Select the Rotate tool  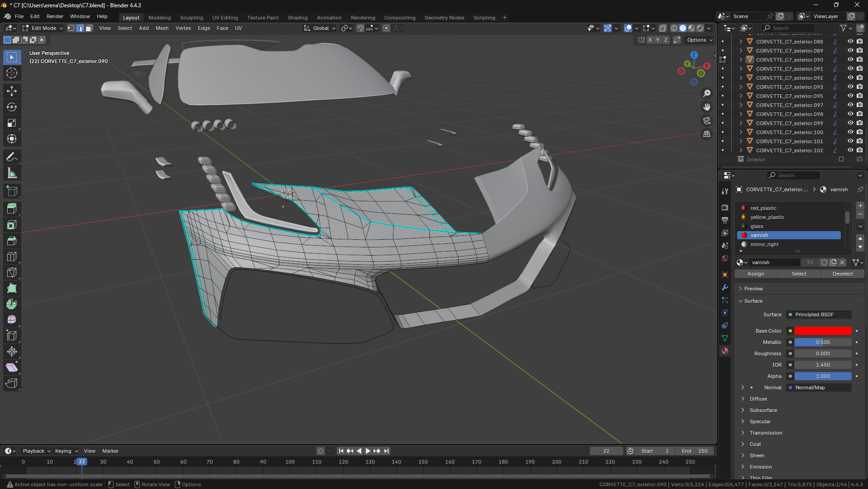click(12, 107)
